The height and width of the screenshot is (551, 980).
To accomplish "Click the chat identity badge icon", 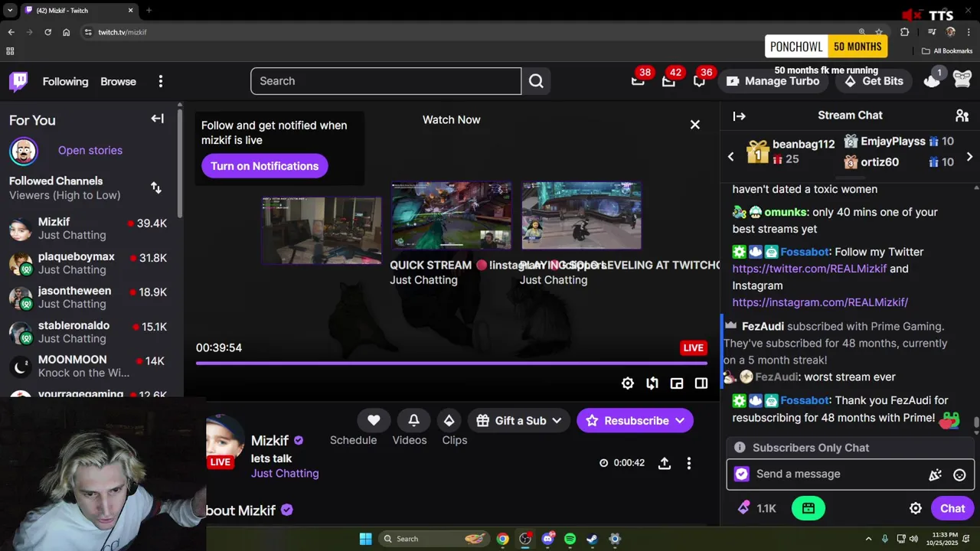I will pyautogui.click(x=741, y=474).
